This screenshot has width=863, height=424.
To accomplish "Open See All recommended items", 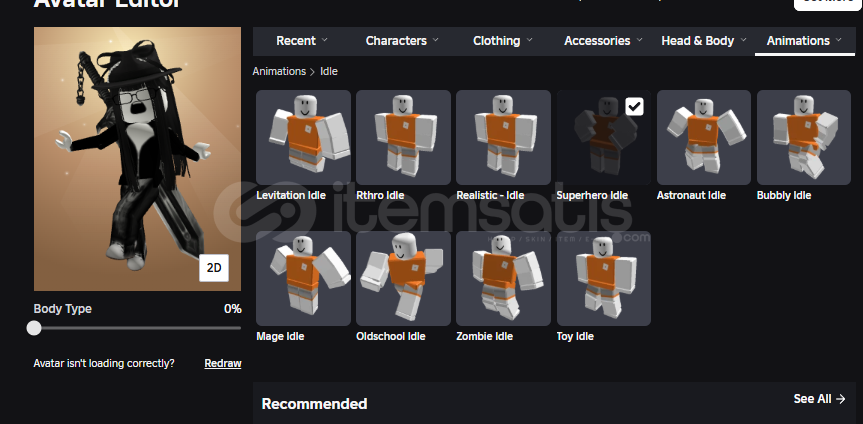I will [x=819, y=399].
